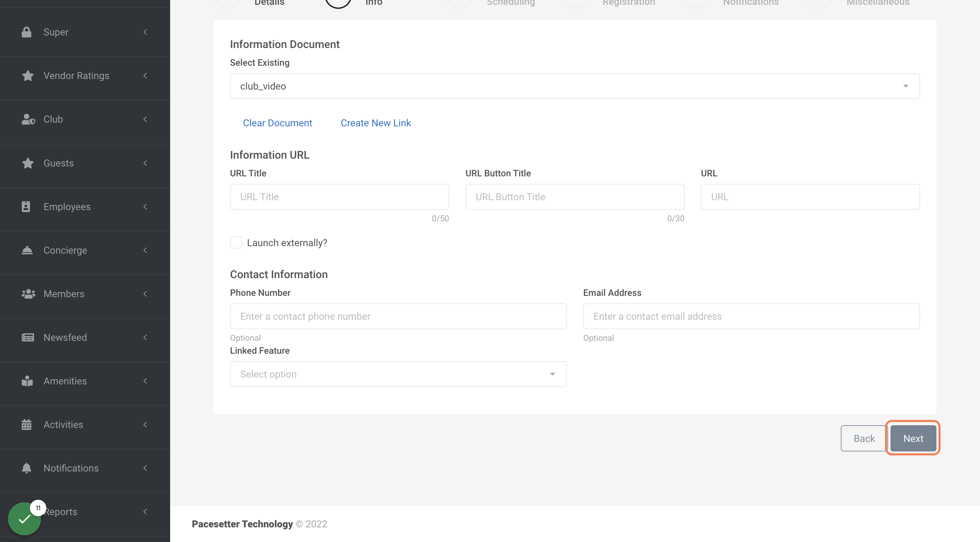Viewport: 980px width, 542px height.
Task: Open the Notifications sidebar menu
Action: (x=85, y=468)
